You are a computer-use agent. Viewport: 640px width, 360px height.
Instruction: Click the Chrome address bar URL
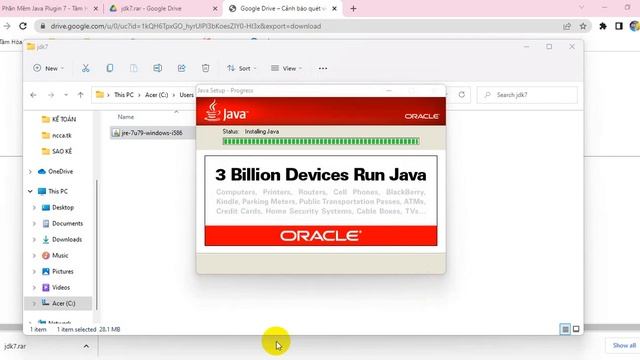click(x=186, y=26)
